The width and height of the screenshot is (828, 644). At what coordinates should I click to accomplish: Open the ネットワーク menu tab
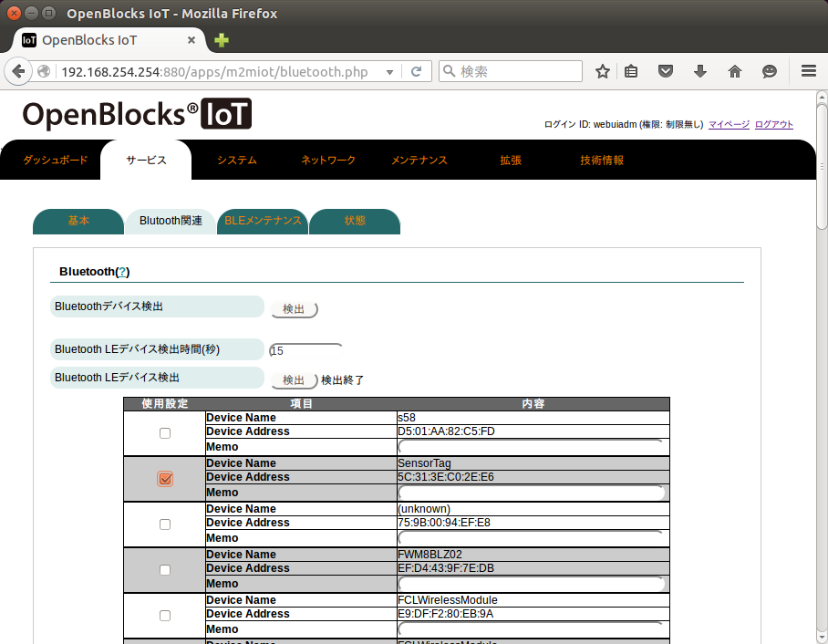[328, 160]
